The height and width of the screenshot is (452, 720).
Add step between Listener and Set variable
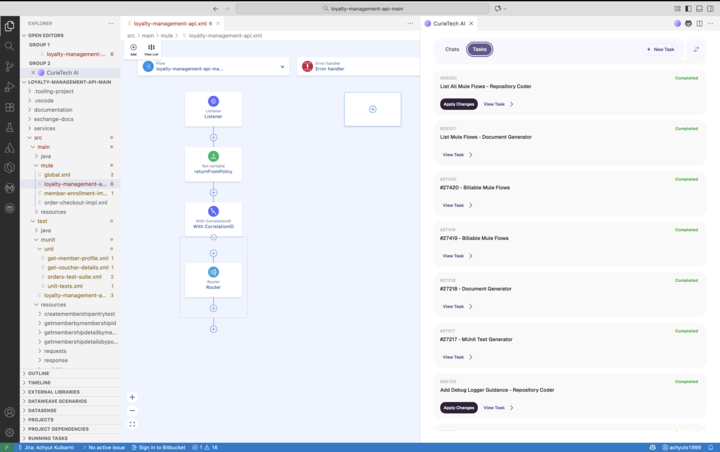[214, 137]
